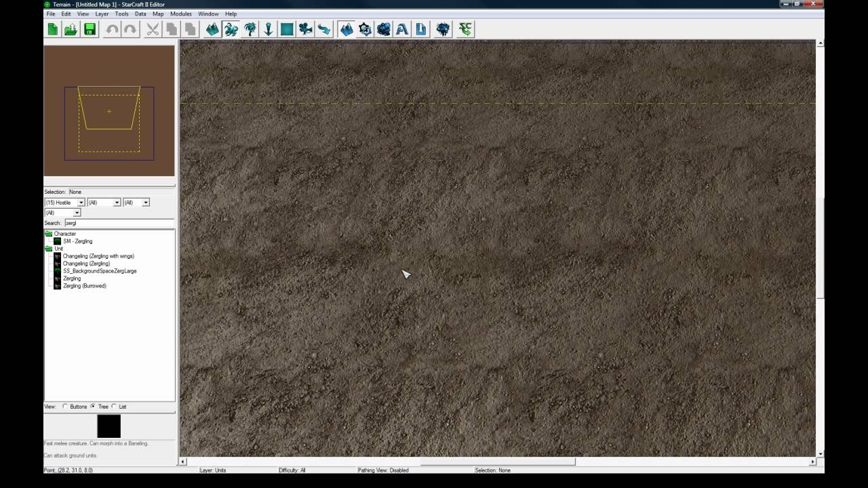Collapse the Unit folder

pyautogui.click(x=48, y=249)
